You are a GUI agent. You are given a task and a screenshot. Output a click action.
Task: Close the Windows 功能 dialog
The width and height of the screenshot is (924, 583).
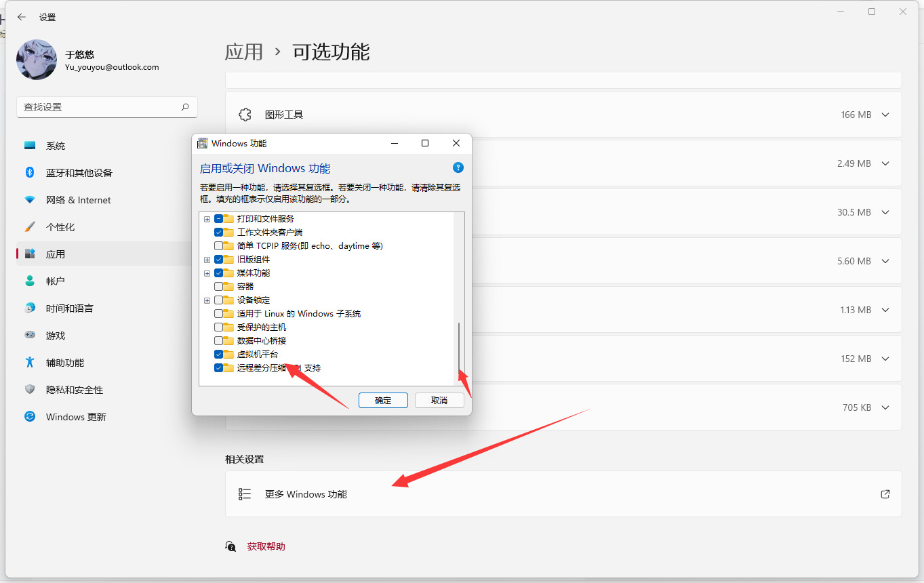[456, 143]
